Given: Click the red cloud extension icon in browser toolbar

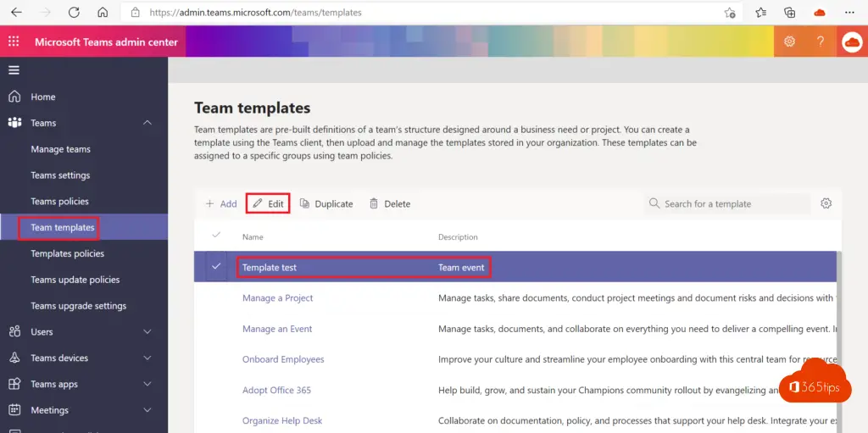Looking at the screenshot, I should tap(820, 12).
